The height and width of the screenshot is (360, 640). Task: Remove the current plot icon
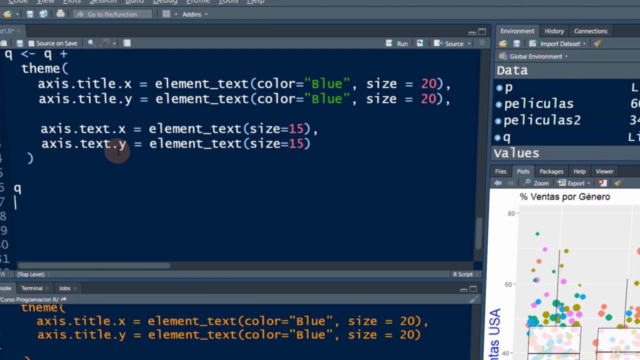pos(603,183)
